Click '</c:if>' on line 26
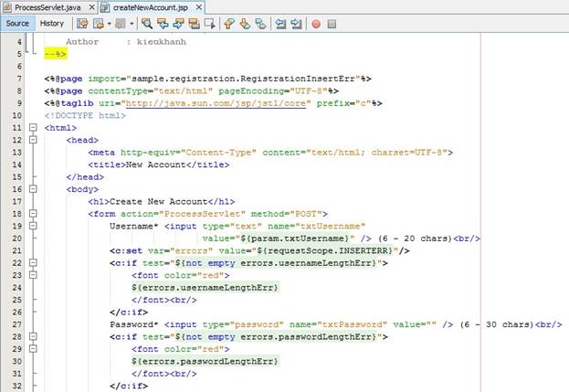 click(x=129, y=313)
